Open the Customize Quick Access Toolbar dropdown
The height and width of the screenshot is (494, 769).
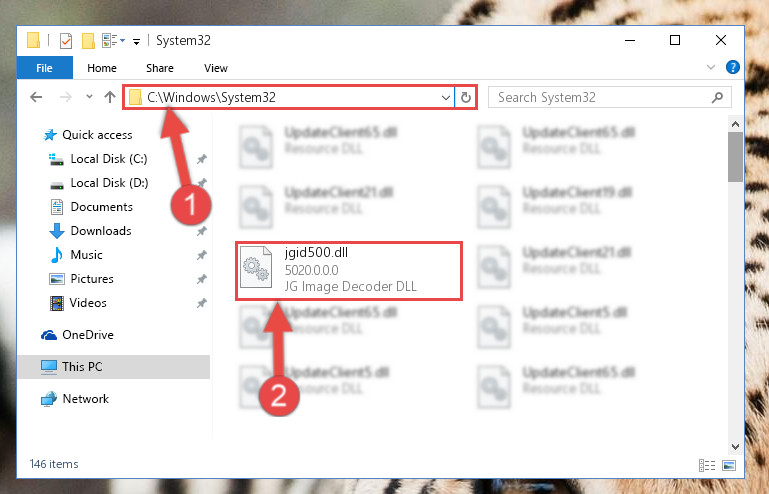(x=136, y=41)
